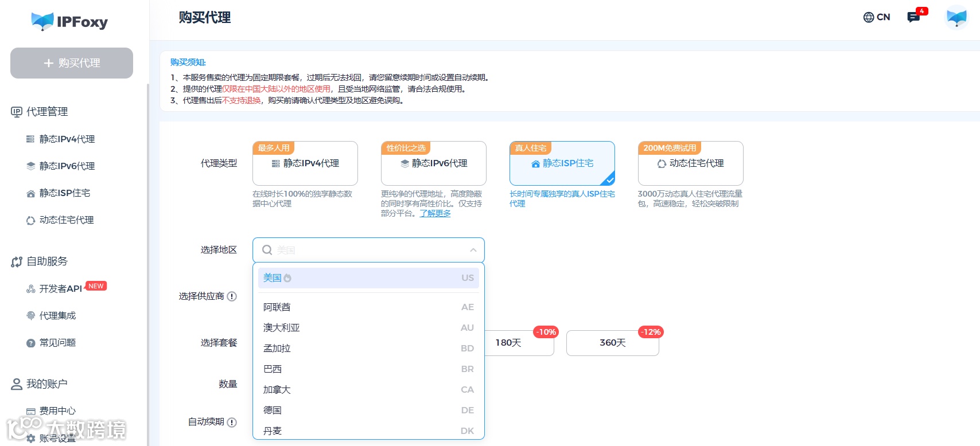This screenshot has height=446, width=980.
Task: Select 澳大利亚 AU from the region list
Action: (x=368, y=328)
